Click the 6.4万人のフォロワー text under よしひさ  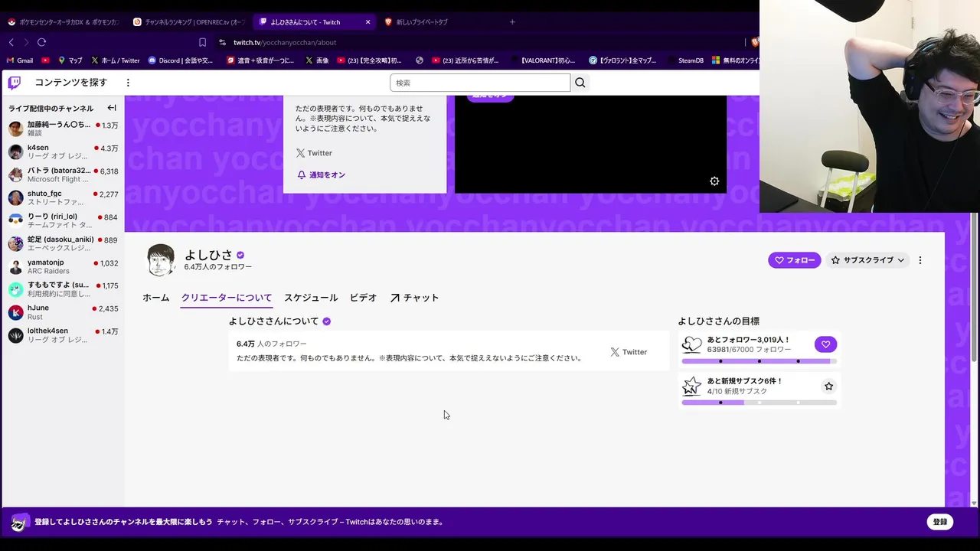pos(218,267)
